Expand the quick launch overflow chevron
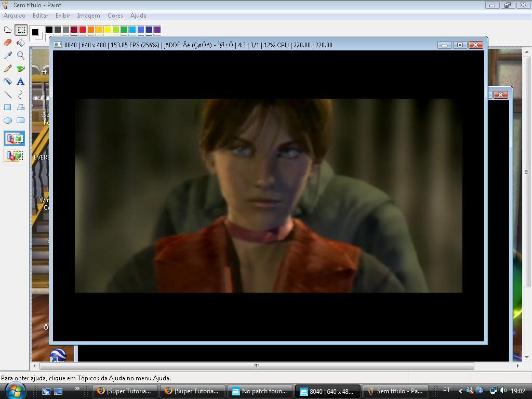 pos(77,389)
